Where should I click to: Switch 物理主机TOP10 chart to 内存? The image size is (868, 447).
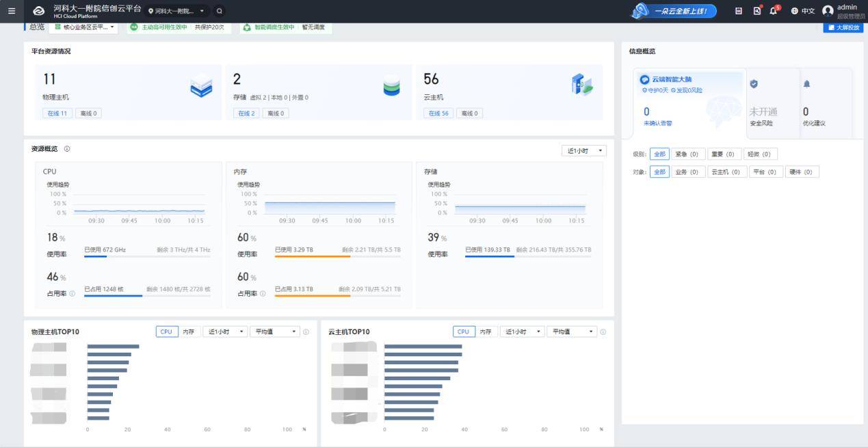(x=188, y=331)
